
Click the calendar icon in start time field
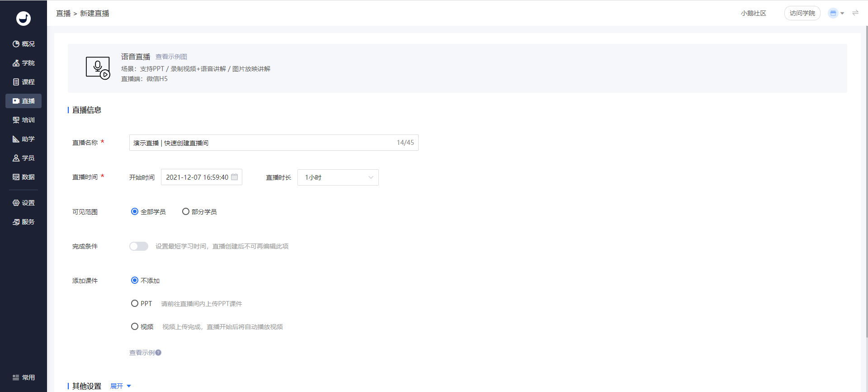pyautogui.click(x=235, y=177)
